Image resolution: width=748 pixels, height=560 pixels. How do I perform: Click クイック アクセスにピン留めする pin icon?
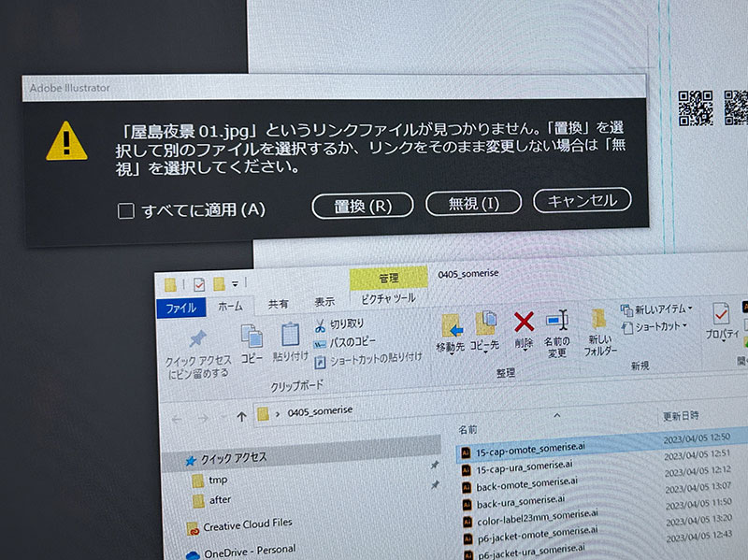pyautogui.click(x=197, y=338)
